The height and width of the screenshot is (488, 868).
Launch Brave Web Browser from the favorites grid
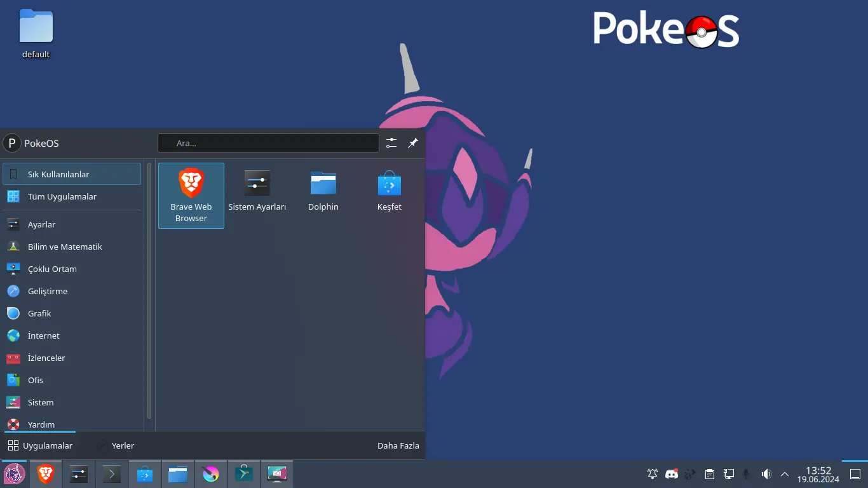(x=191, y=196)
